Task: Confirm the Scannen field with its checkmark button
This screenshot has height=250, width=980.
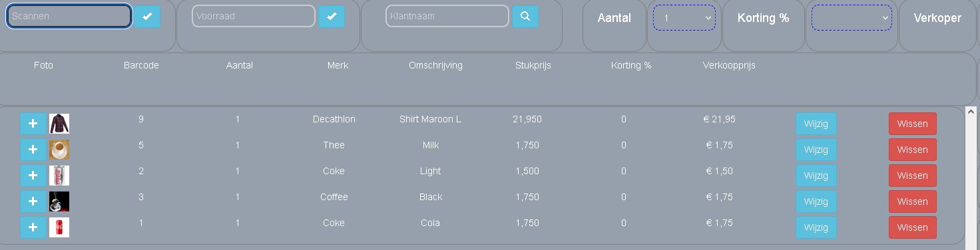Action: [x=147, y=16]
